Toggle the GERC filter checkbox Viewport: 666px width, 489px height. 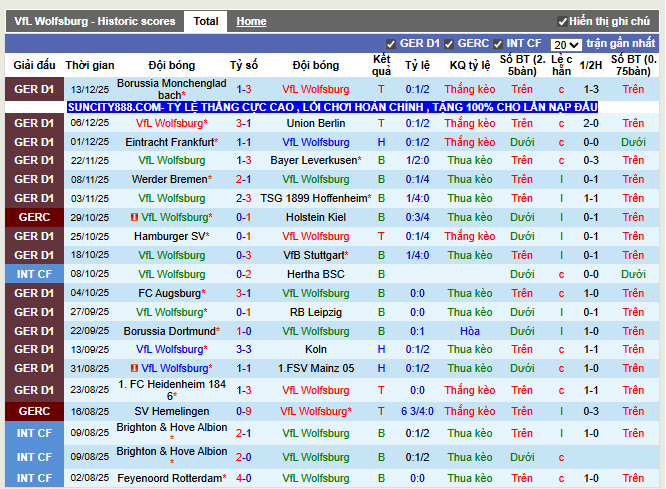[449, 44]
